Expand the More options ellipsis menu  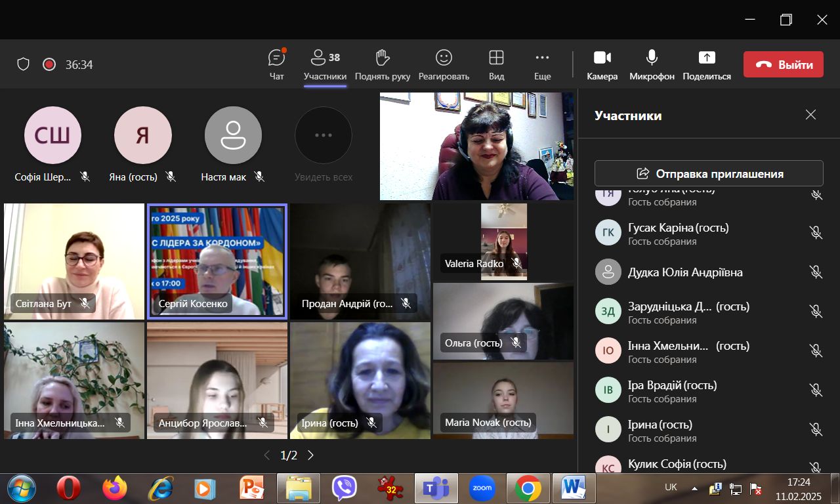pyautogui.click(x=542, y=58)
